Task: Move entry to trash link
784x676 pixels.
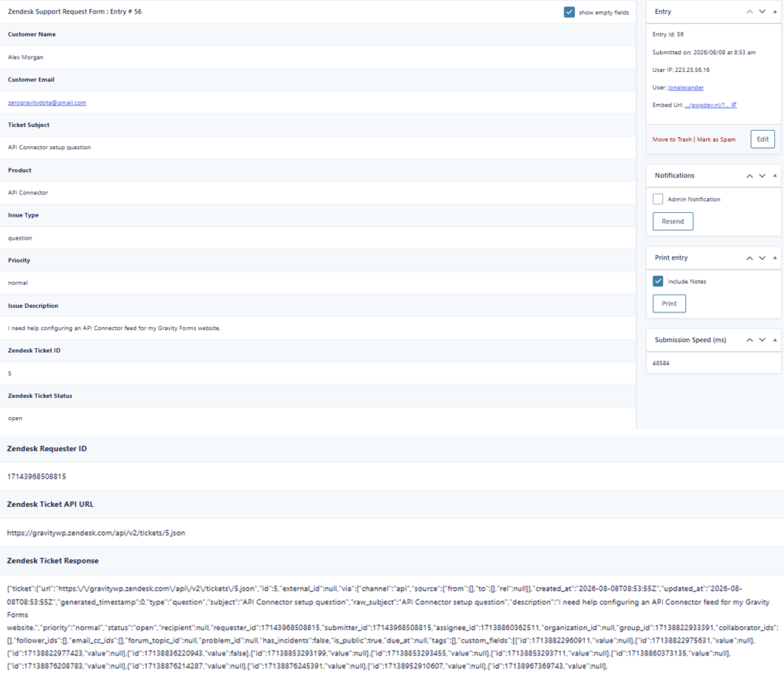Action: pyautogui.click(x=672, y=139)
